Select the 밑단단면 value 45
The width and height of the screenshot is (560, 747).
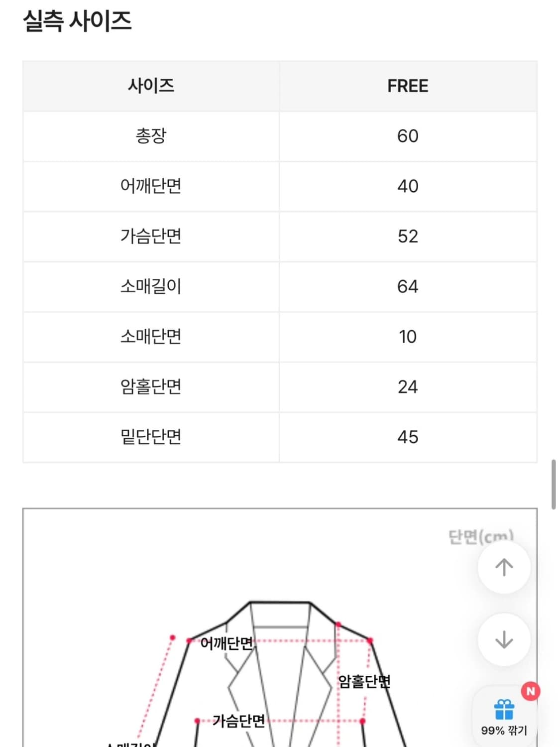(x=408, y=437)
